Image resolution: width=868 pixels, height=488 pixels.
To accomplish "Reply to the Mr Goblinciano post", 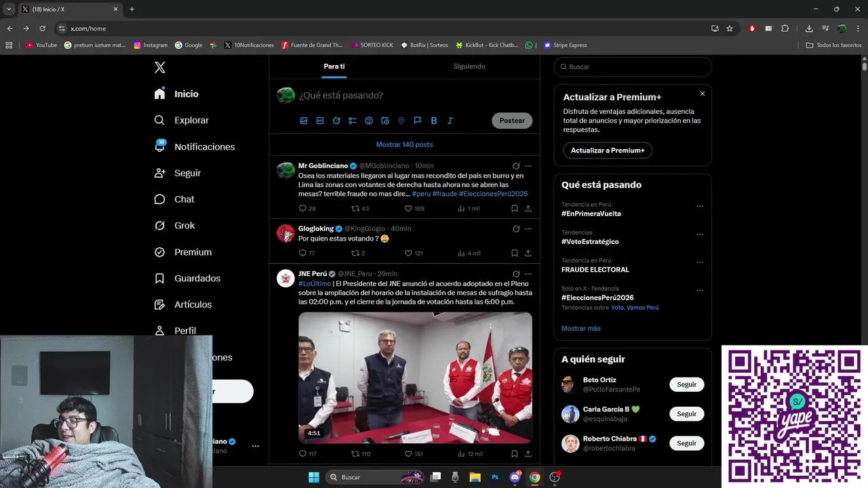I will coord(303,209).
